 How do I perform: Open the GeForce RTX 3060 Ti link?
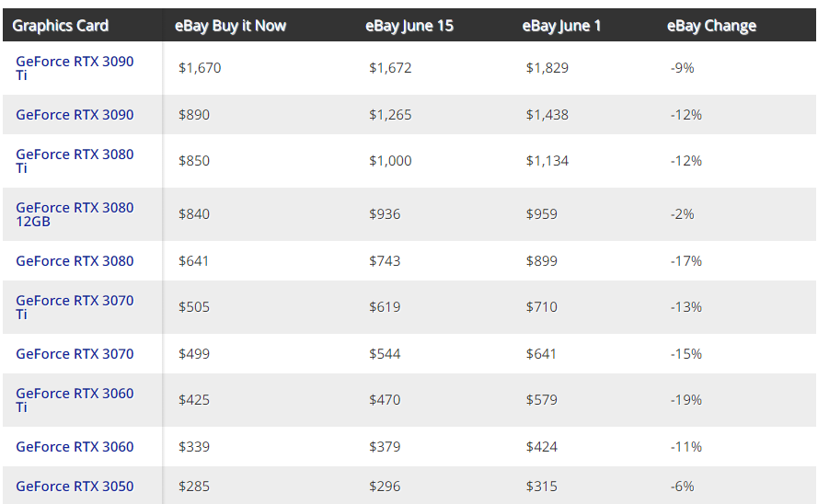pos(75,400)
